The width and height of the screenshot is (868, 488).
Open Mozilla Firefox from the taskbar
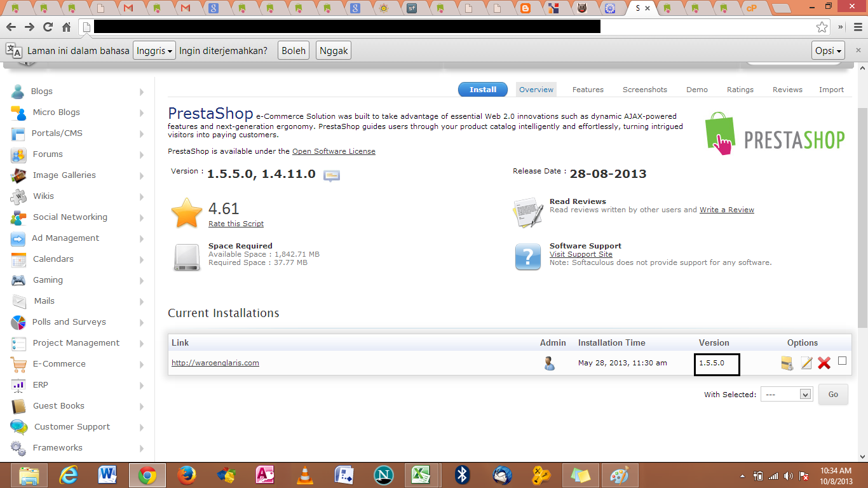pyautogui.click(x=187, y=475)
